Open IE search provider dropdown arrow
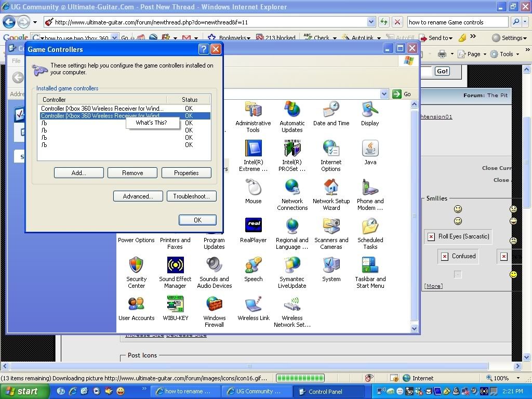 525,22
